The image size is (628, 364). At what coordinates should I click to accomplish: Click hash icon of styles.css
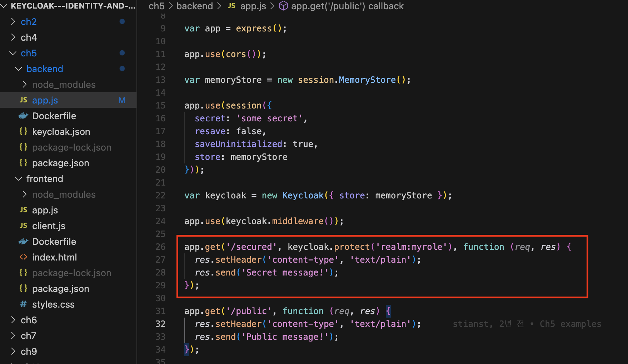click(24, 304)
